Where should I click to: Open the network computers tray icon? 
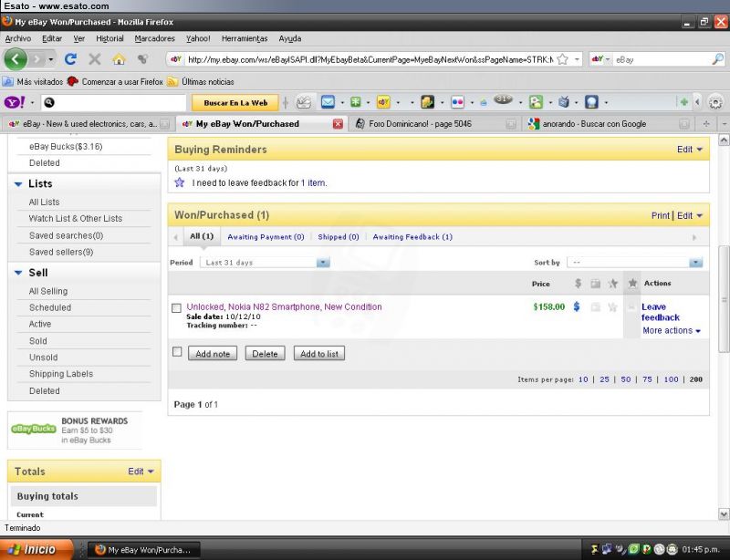pos(607,549)
